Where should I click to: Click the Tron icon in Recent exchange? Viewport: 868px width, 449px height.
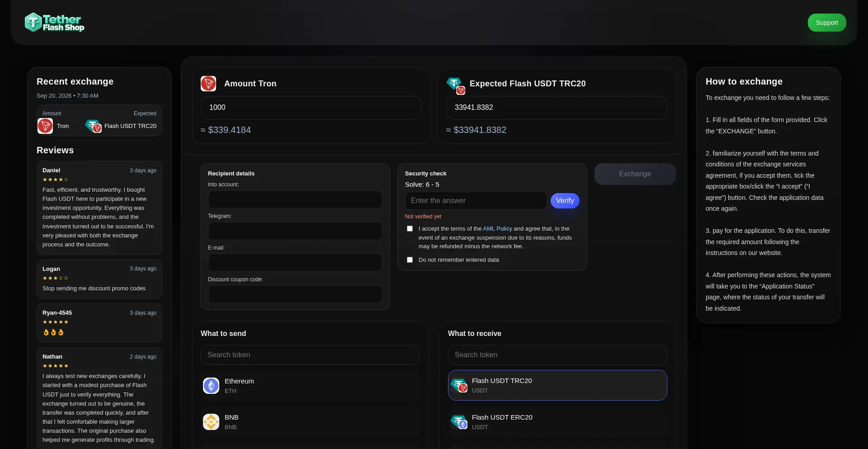click(45, 126)
